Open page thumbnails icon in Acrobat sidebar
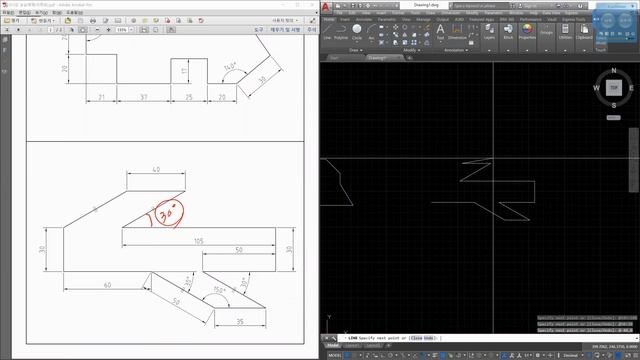 pyautogui.click(x=5, y=40)
